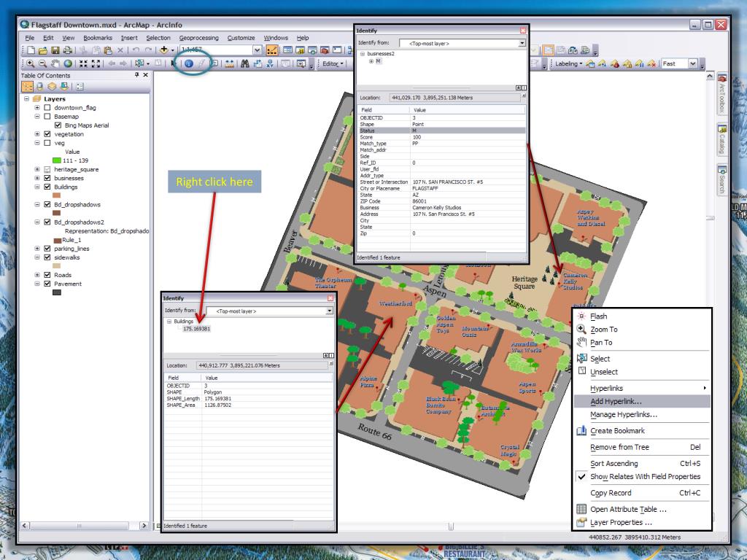Choose Create Bookmark in context menu
The image size is (747, 560).
(x=642, y=430)
